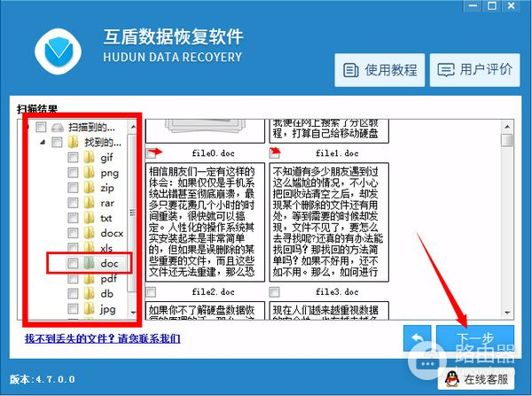
Task: Click the Hudun shield logo icon
Action: tap(59, 51)
